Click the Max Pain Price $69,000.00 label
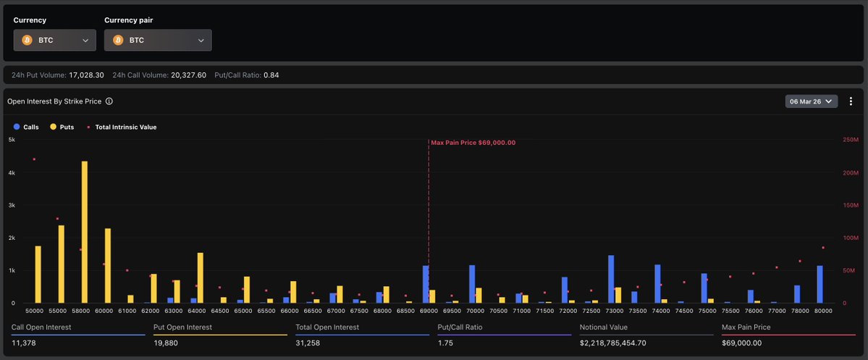The height and width of the screenshot is (360, 868). pyautogui.click(x=473, y=143)
